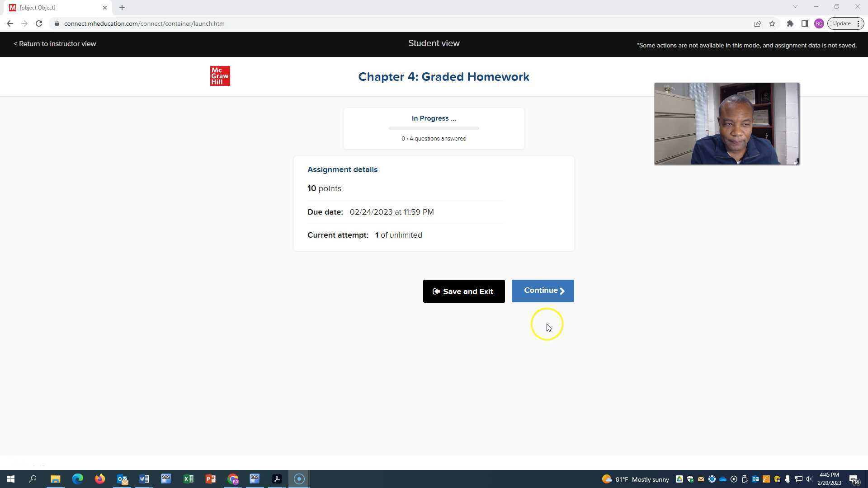This screenshot has width=868, height=488.
Task: Click the OneDrive icon in the system tray
Action: pyautogui.click(x=722, y=479)
